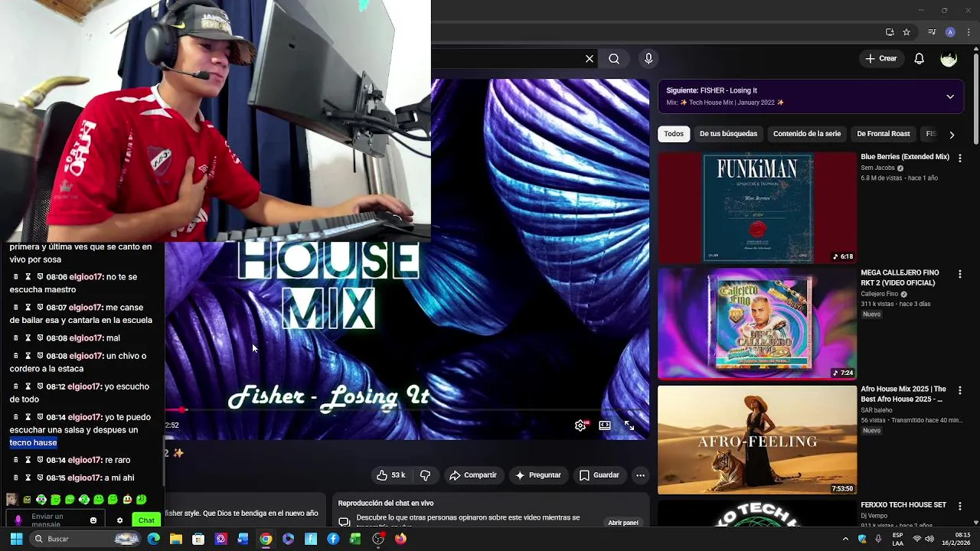Open OBS Studio from taskbar
The height and width of the screenshot is (551, 980).
click(378, 539)
